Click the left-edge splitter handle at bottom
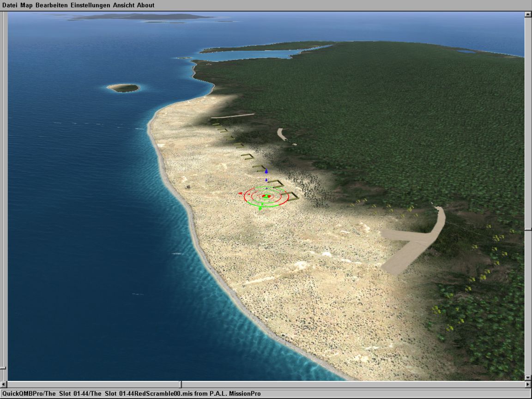 3,368
